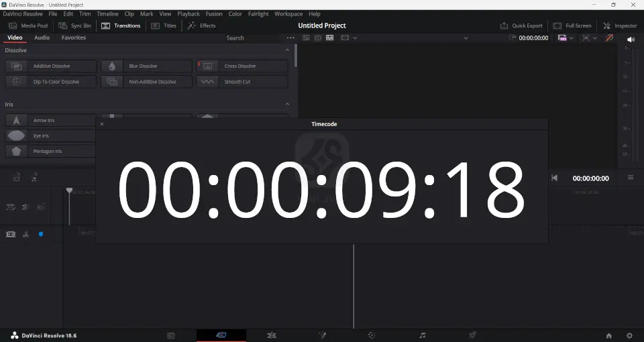
Task: Open the Workspace menu
Action: point(288,14)
